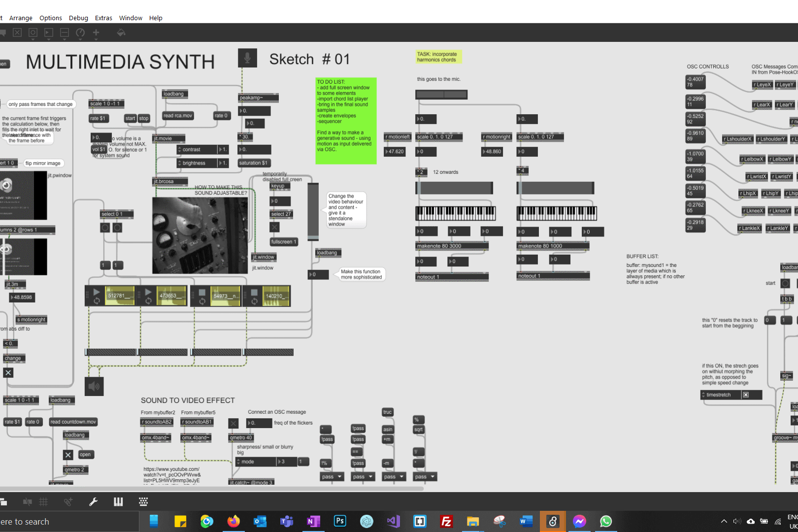Open Photoshop from the taskbar
The width and height of the screenshot is (798, 532).
click(340, 521)
